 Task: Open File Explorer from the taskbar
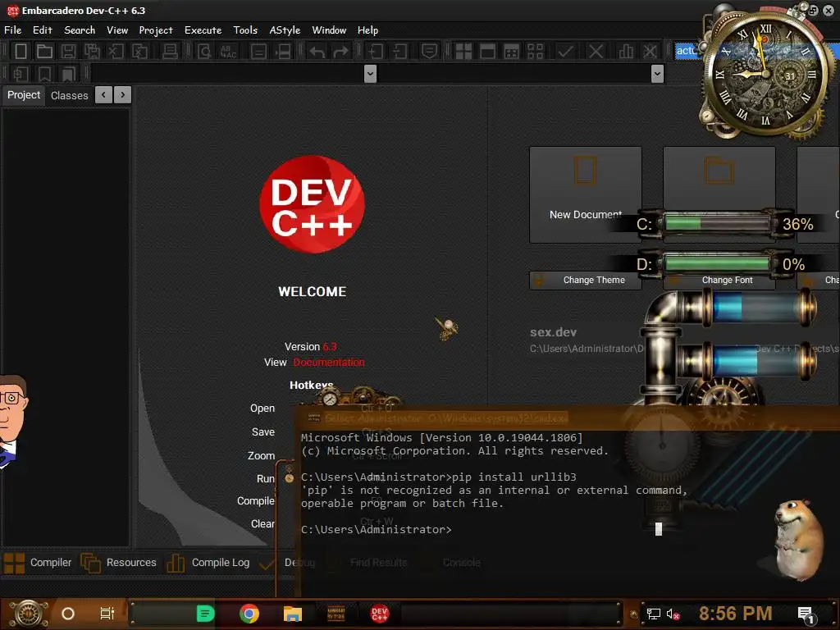pyautogui.click(x=293, y=614)
